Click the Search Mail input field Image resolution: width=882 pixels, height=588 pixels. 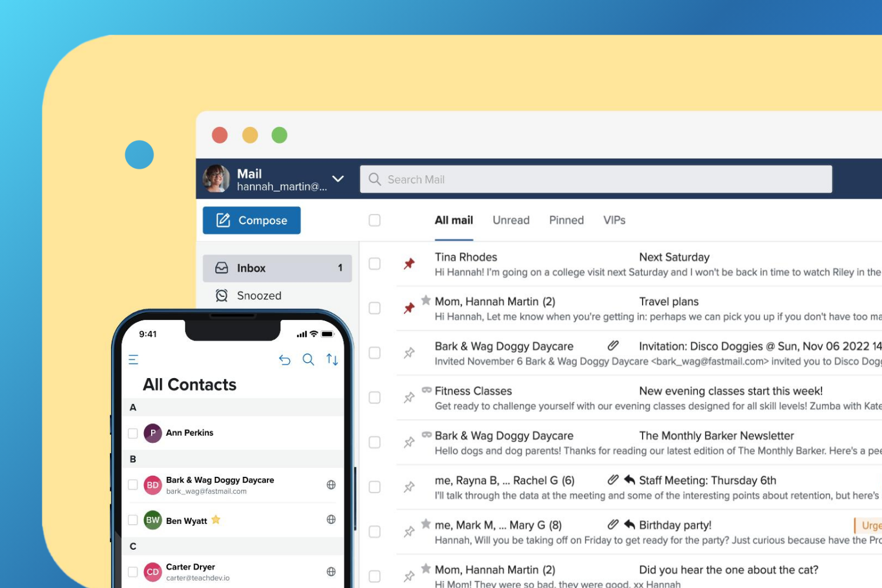pyautogui.click(x=596, y=179)
